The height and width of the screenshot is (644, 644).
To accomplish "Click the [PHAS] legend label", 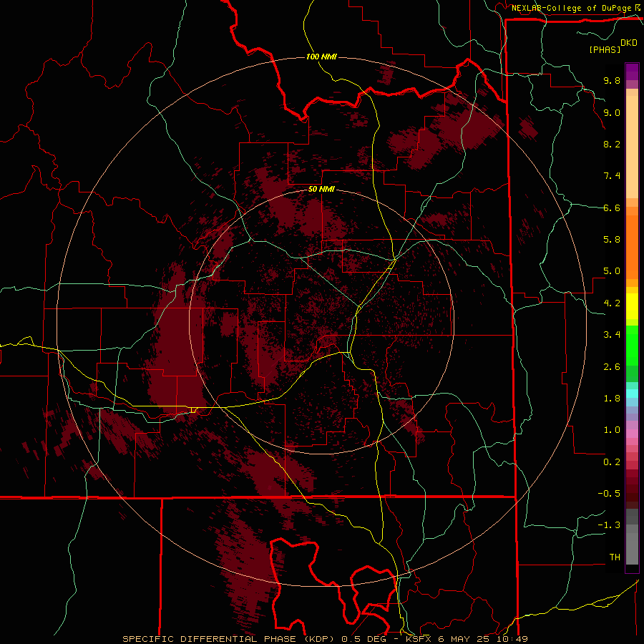I will click(605, 49).
